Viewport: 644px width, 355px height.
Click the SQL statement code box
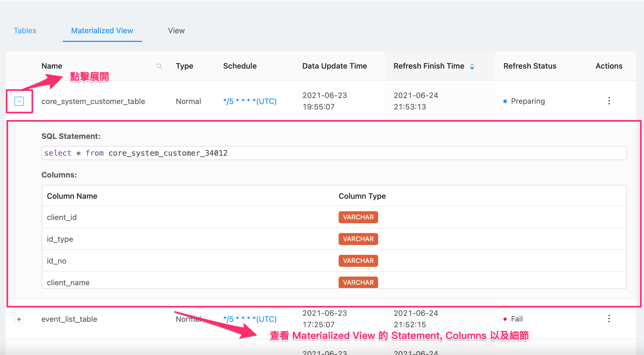[334, 153]
